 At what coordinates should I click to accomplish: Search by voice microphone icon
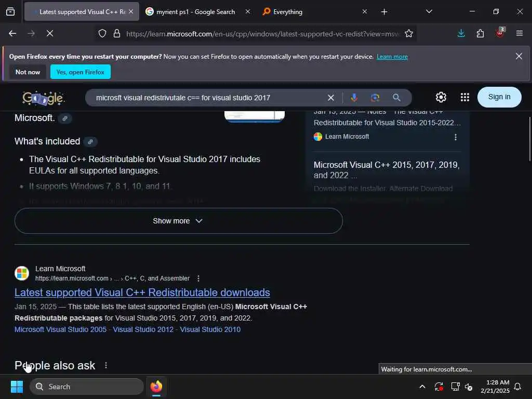click(354, 98)
